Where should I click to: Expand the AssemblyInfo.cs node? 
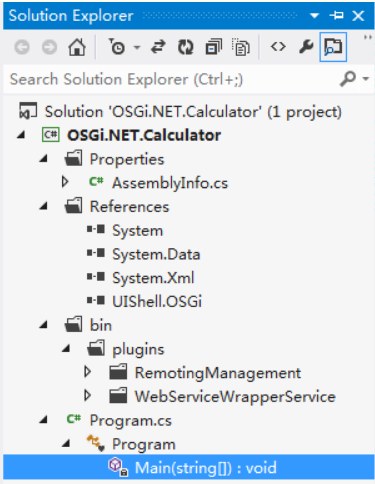point(65,182)
